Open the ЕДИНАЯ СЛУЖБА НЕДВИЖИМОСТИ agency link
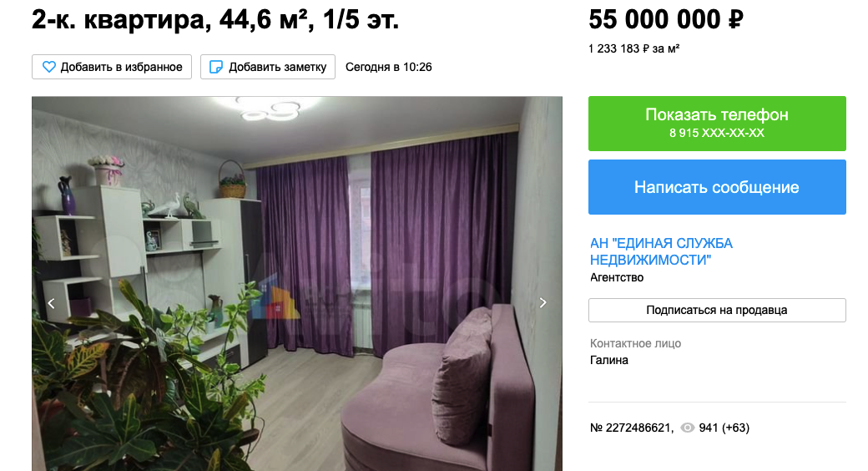868x471 pixels. tap(661, 251)
